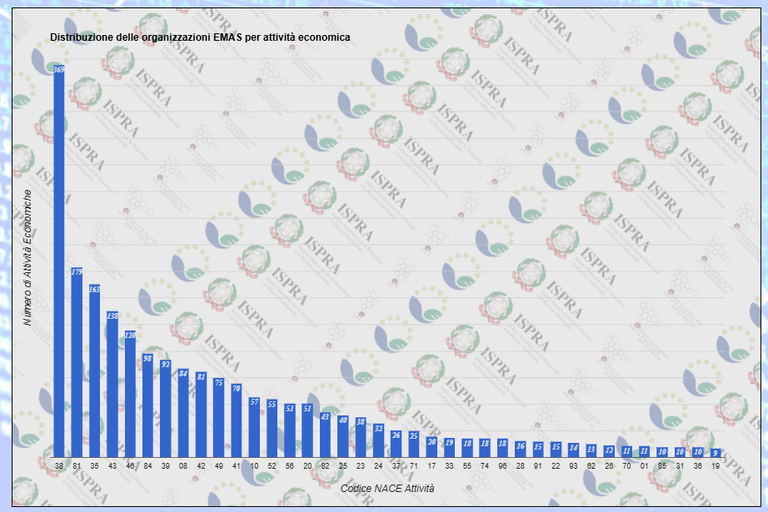Select the blue bar for NACE code 39

(166, 409)
